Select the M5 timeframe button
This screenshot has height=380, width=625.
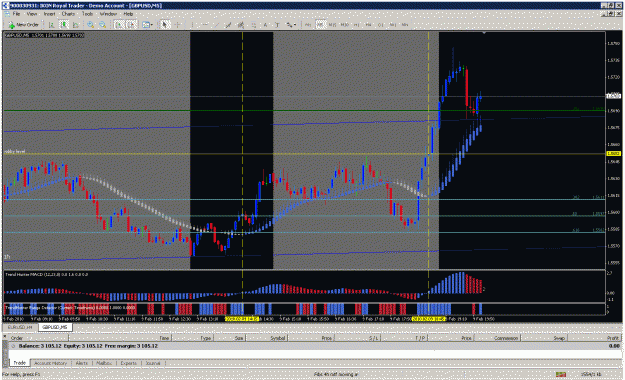pyautogui.click(x=320, y=25)
